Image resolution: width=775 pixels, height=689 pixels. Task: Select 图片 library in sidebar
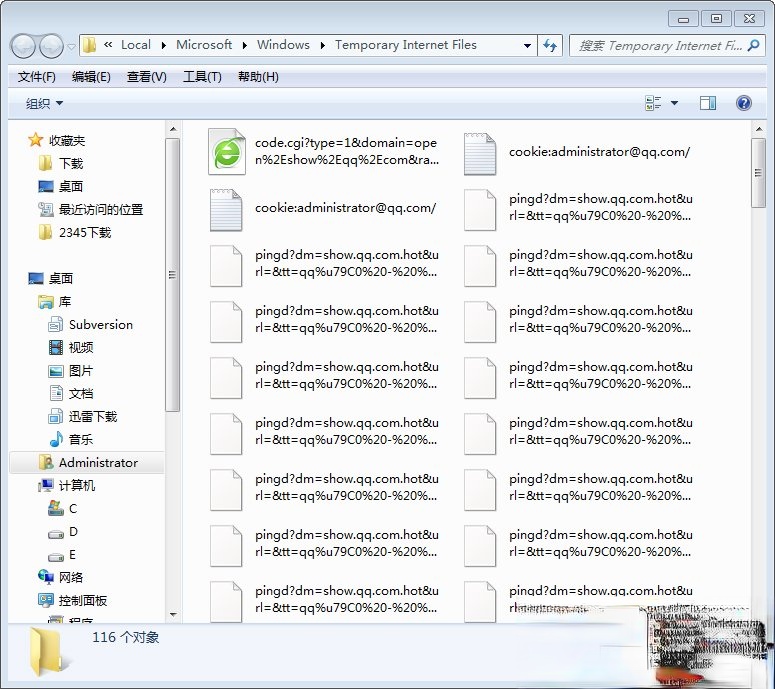71,370
